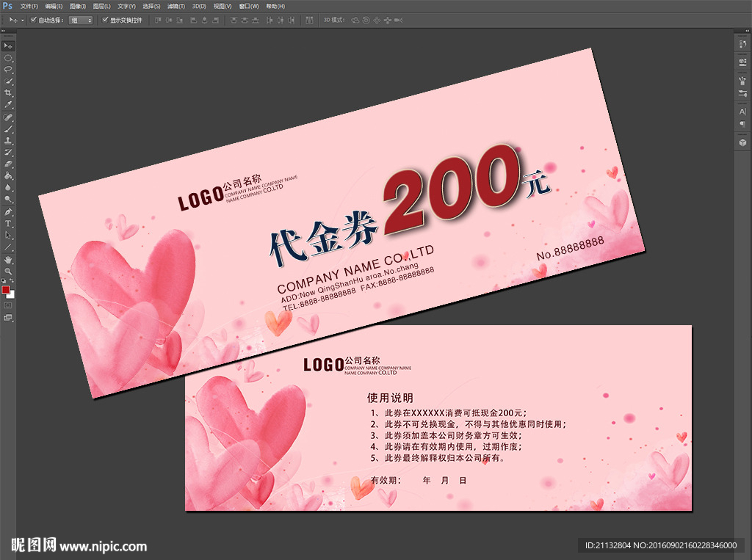Open the 选择(S) menu
This screenshot has width=752, height=560.
[x=151, y=6]
